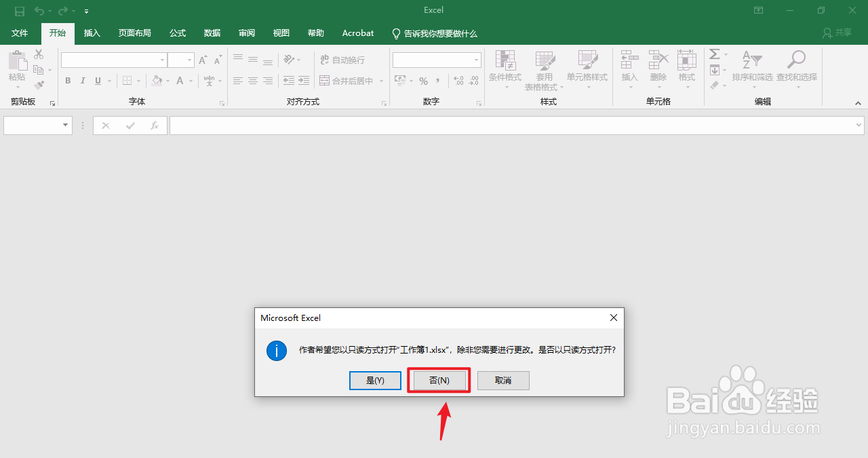Switch to the 页面布局 Page Layout tab
The image size is (868, 458).
pos(135,33)
